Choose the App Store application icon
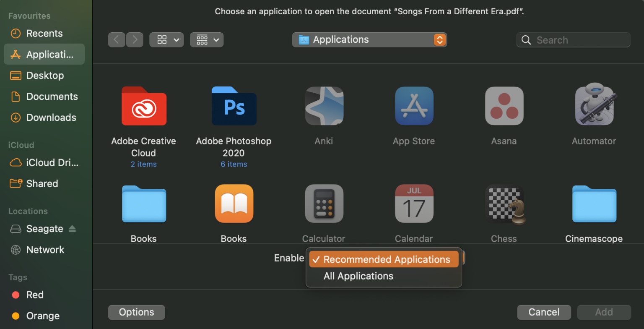 point(414,106)
